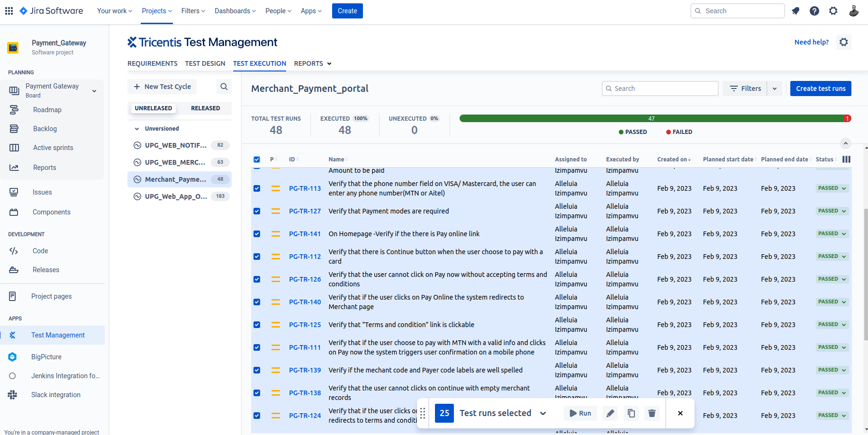Run the selected test runs
The width and height of the screenshot is (868, 435).
[580, 413]
